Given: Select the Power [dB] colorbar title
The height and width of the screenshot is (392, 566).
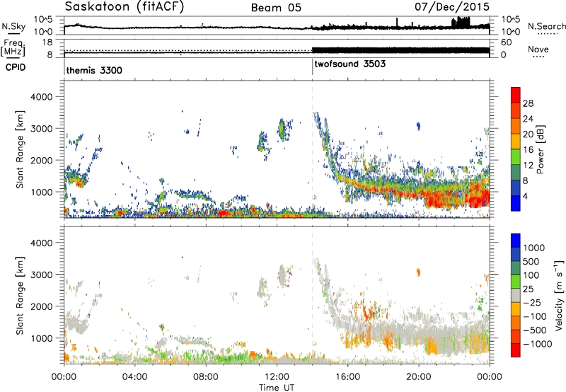Looking at the screenshot, I should click(540, 149).
